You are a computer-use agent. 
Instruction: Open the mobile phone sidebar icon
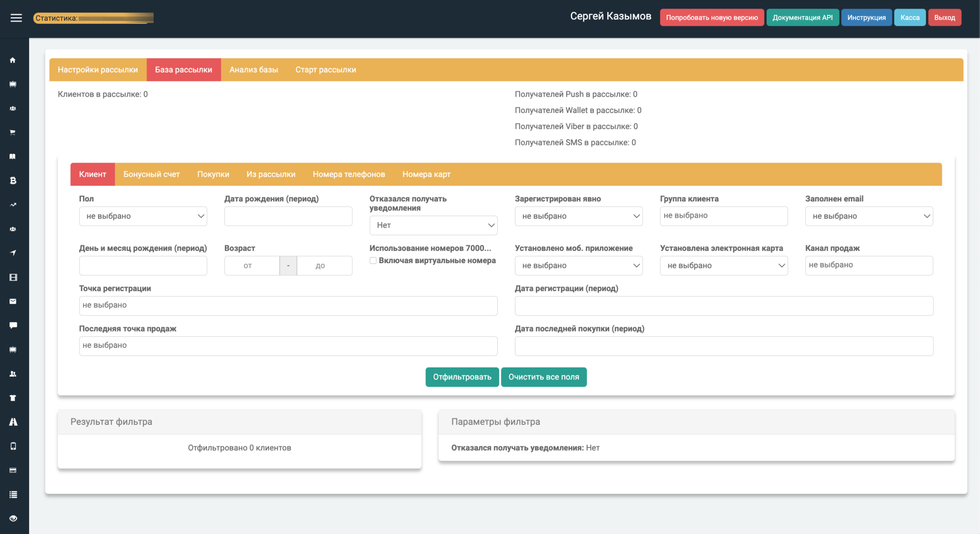coord(13,446)
